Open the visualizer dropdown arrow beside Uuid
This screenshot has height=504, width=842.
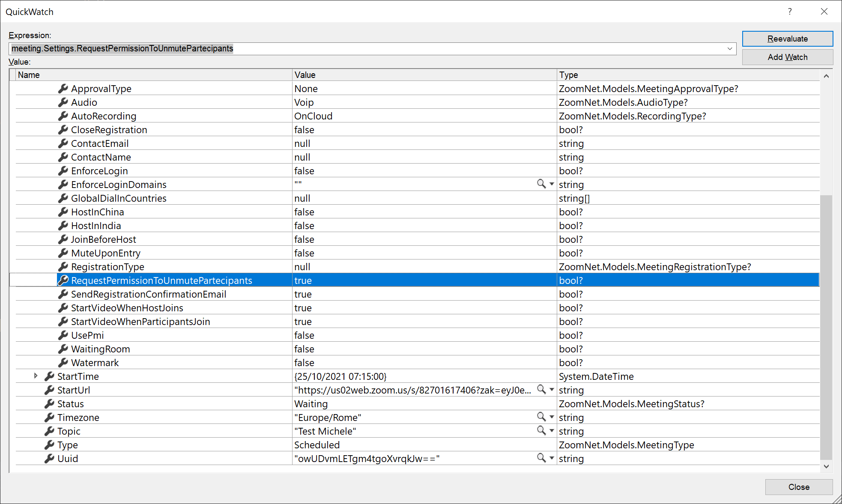tap(551, 458)
